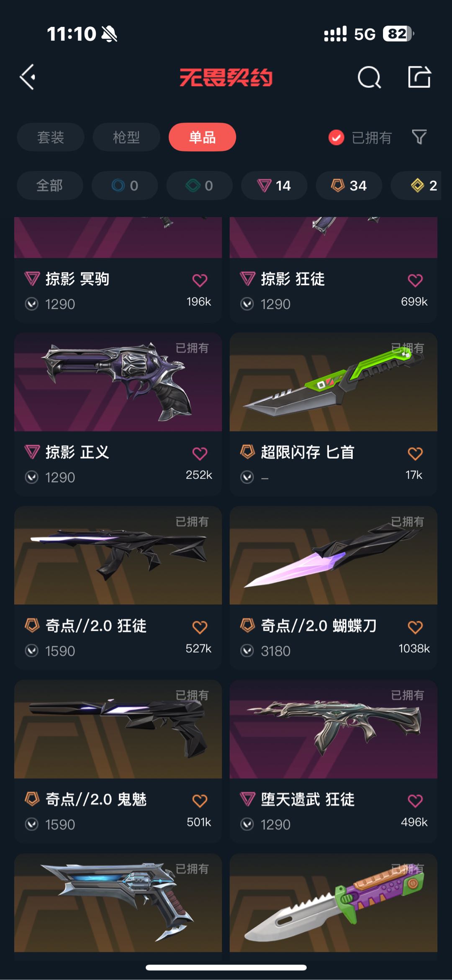This screenshot has width=452, height=980.
Task: Open search with the magnifier icon
Action: [x=369, y=77]
